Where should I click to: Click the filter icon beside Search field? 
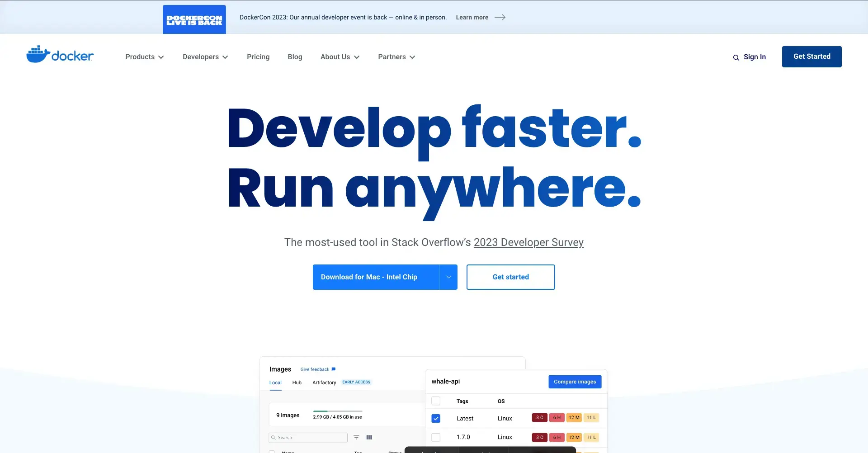tap(356, 437)
